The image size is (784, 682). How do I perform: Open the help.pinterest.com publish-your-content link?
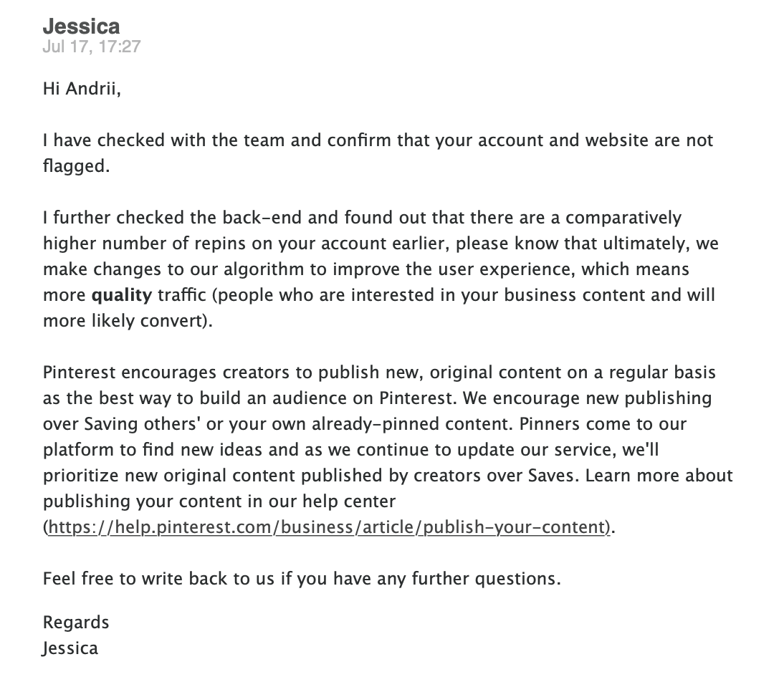(328, 528)
